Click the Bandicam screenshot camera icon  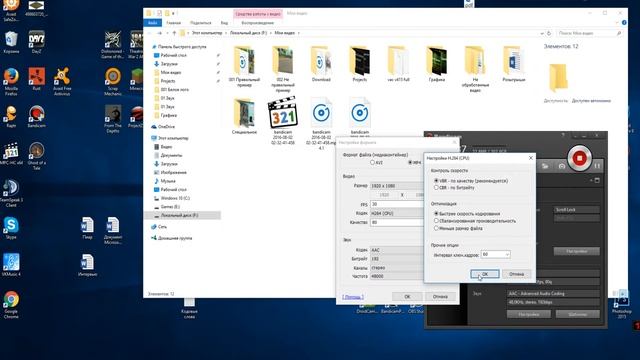tap(562, 166)
